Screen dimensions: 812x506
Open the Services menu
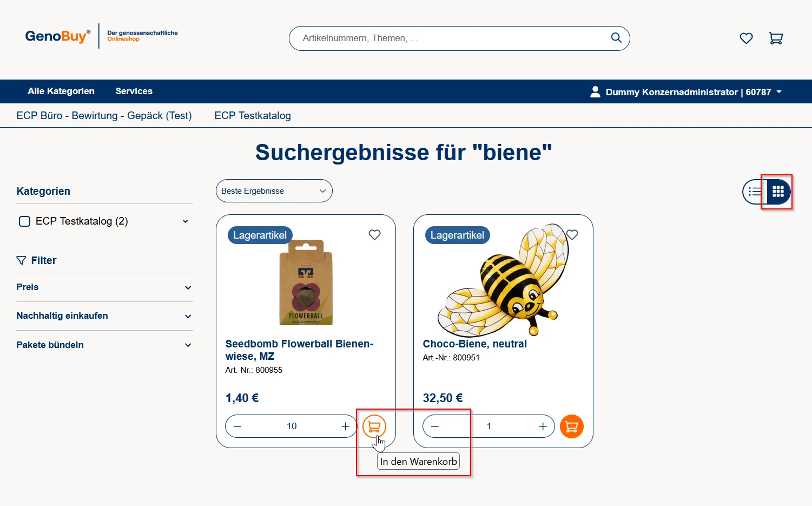coord(134,91)
